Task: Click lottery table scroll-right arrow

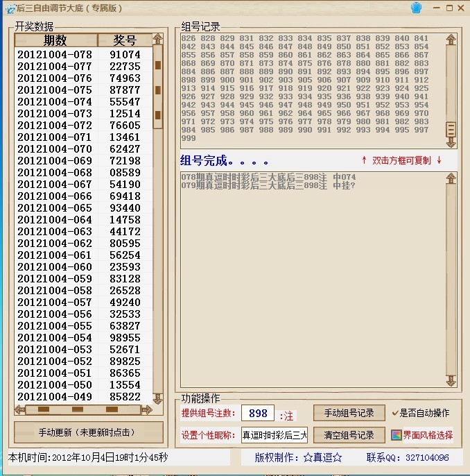Action: 146,410
